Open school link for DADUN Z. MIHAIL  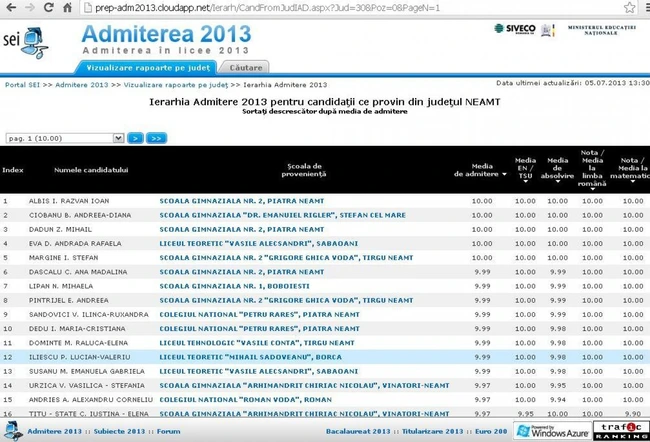pyautogui.click(x=242, y=229)
